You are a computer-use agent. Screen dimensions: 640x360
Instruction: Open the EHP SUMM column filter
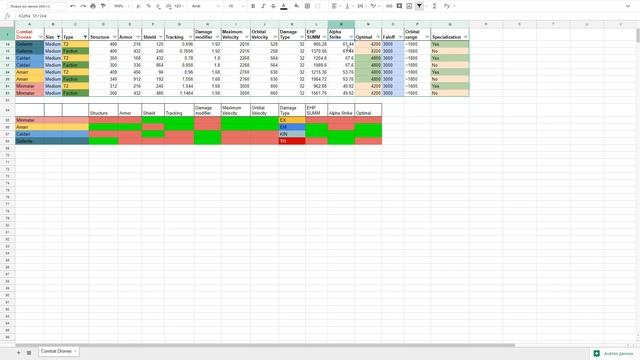(324, 37)
